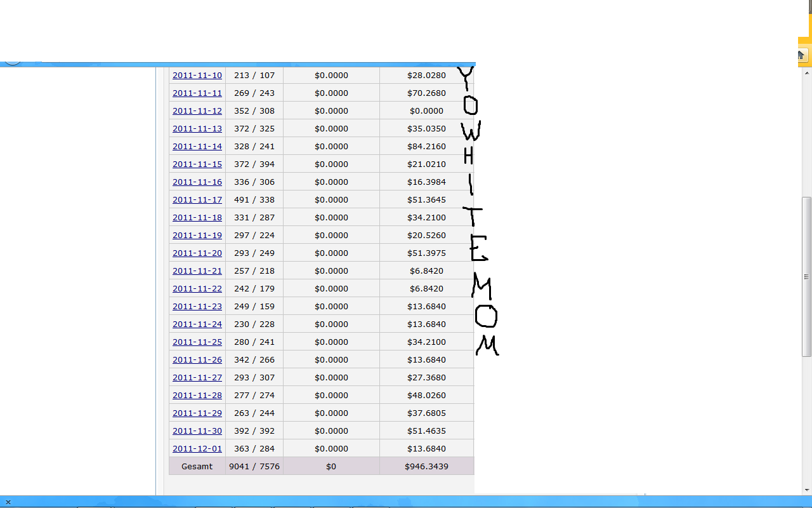The height and width of the screenshot is (508, 812).
Task: Click the browser Home icon
Action: [x=801, y=55]
